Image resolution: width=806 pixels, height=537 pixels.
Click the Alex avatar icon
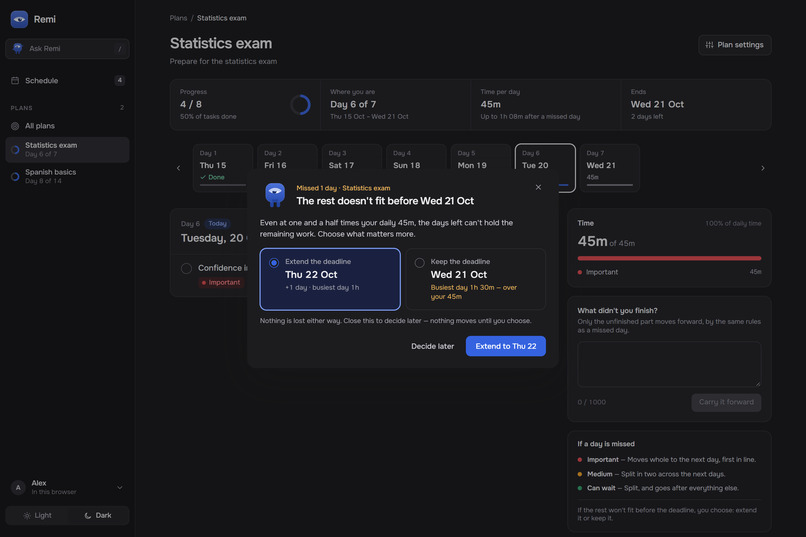18,487
